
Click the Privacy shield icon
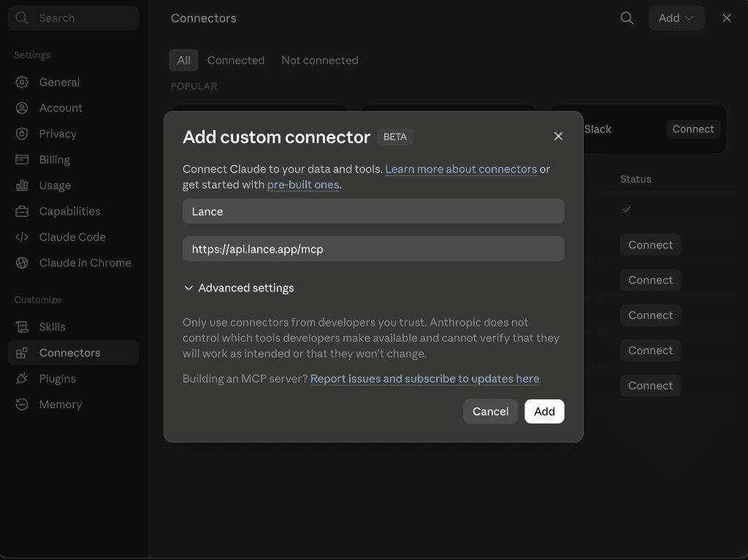pyautogui.click(x=22, y=134)
